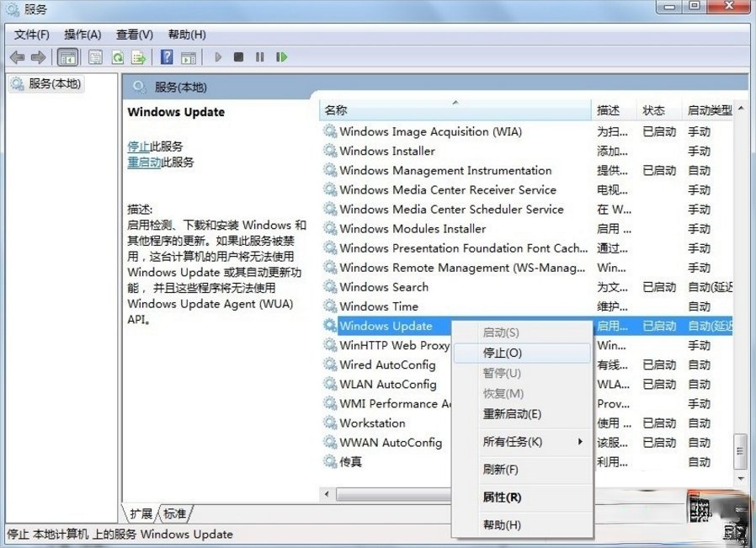Open the 查看(V) menu
Viewport: 756px width, 548px height.
(x=135, y=35)
